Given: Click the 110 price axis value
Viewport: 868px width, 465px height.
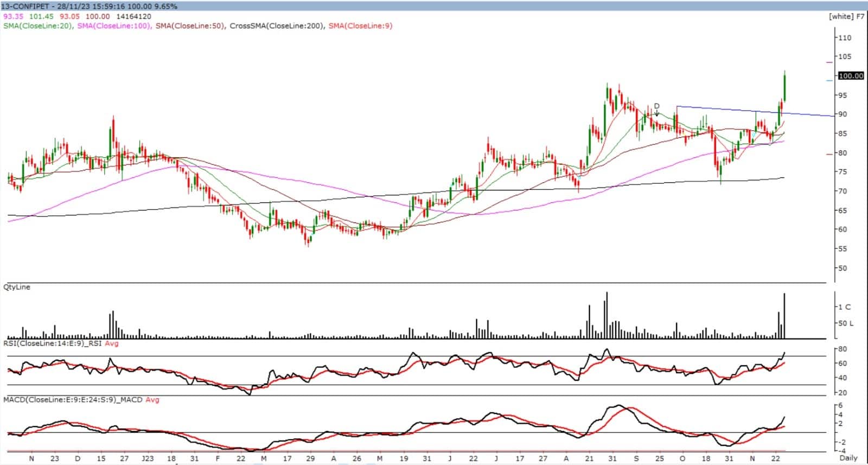Looking at the screenshot, I should [x=845, y=38].
